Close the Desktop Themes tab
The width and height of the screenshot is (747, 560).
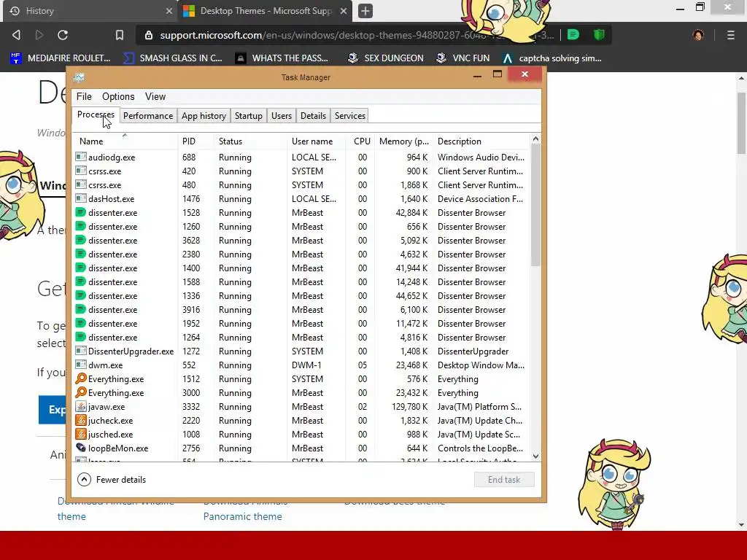(344, 10)
